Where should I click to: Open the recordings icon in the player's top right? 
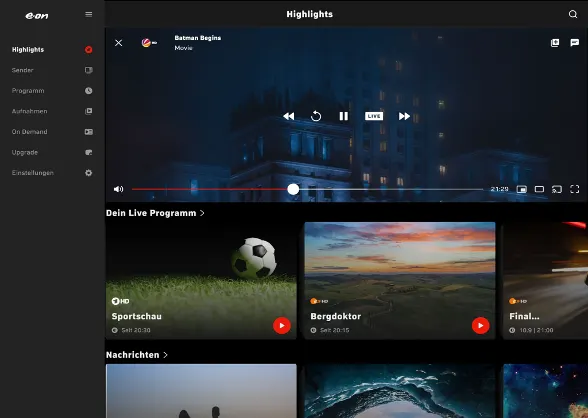(555, 43)
